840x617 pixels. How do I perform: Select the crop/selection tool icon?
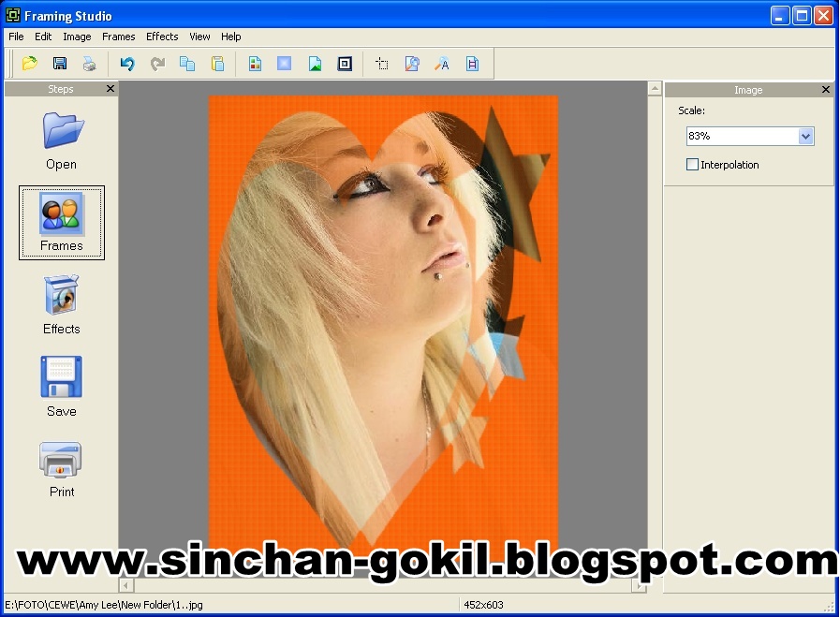[x=381, y=63]
